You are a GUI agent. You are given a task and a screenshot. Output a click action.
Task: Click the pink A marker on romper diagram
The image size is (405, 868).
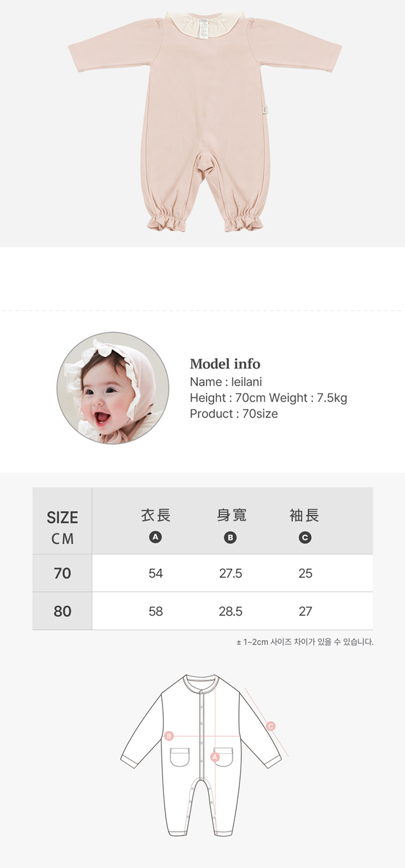point(215,757)
